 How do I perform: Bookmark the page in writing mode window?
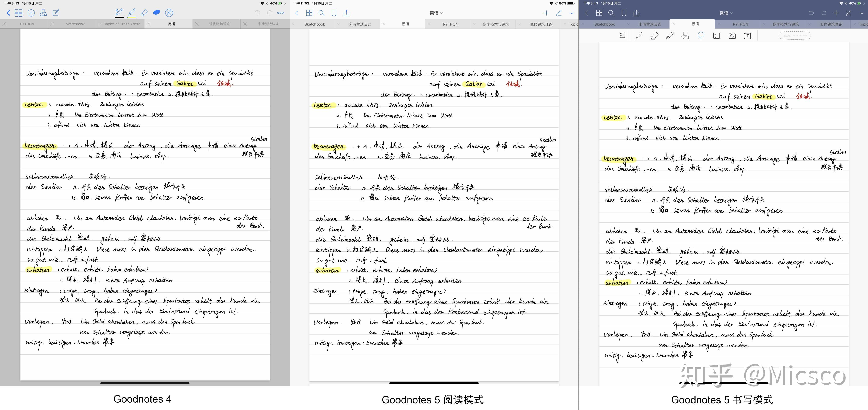click(624, 13)
